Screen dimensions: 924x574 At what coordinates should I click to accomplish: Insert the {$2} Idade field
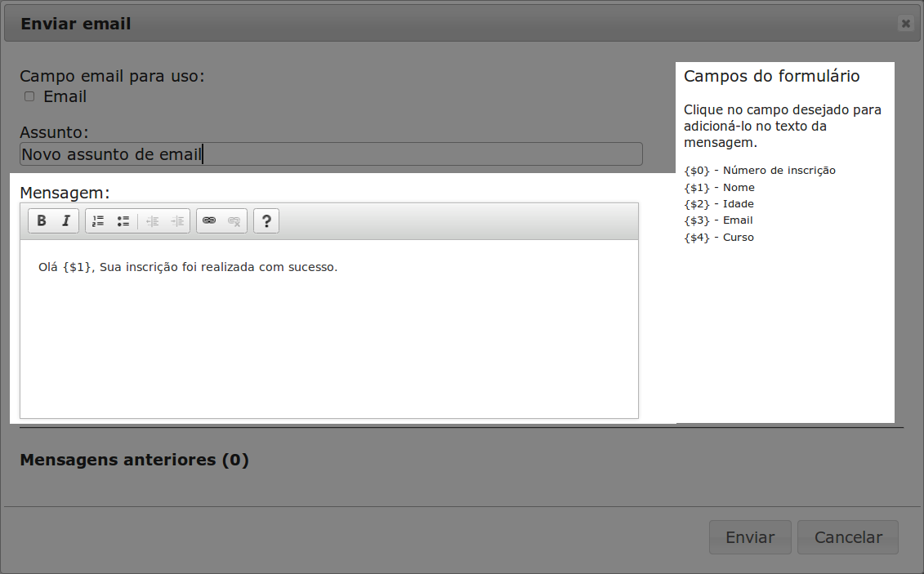coord(719,204)
